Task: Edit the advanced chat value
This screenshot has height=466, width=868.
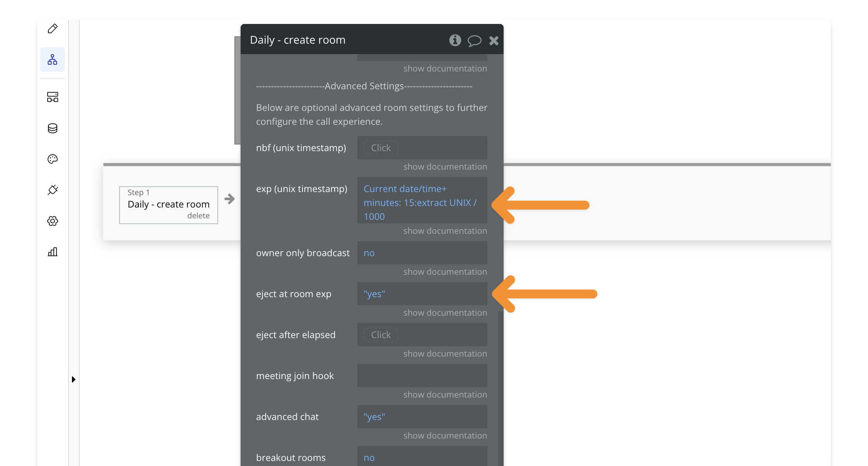Action: point(422,417)
